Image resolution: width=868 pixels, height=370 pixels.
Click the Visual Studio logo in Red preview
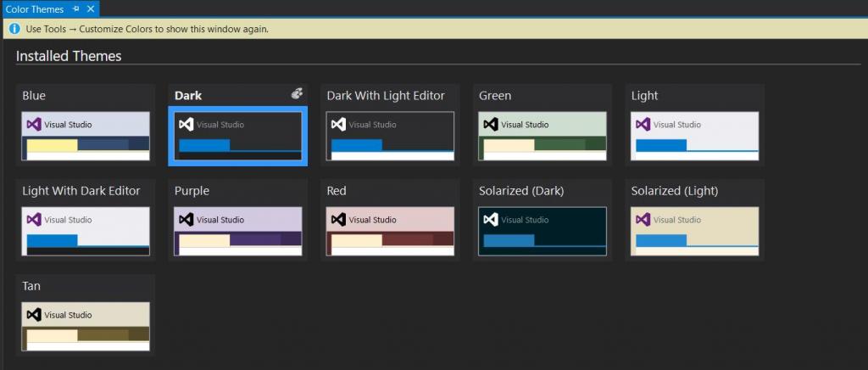tap(338, 220)
